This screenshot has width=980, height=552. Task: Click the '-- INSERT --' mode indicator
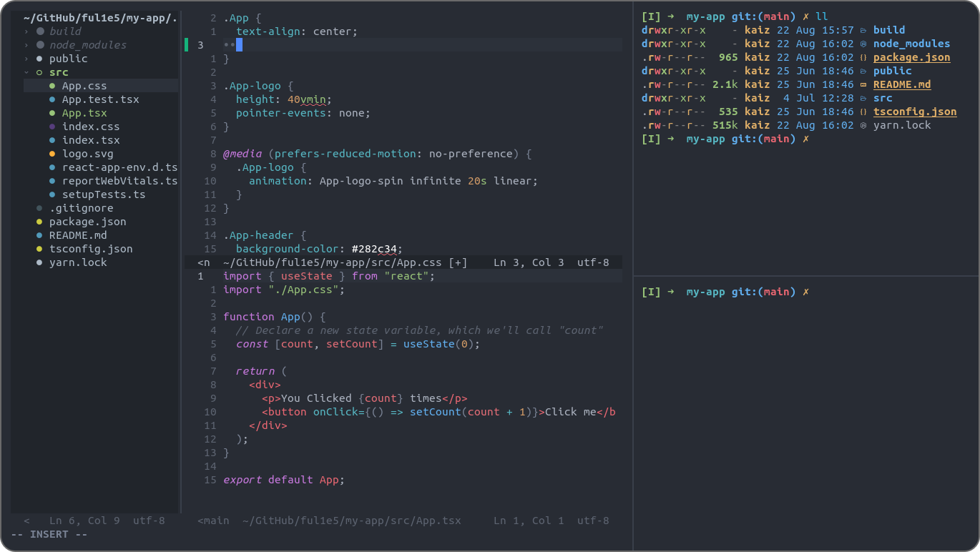(49, 534)
